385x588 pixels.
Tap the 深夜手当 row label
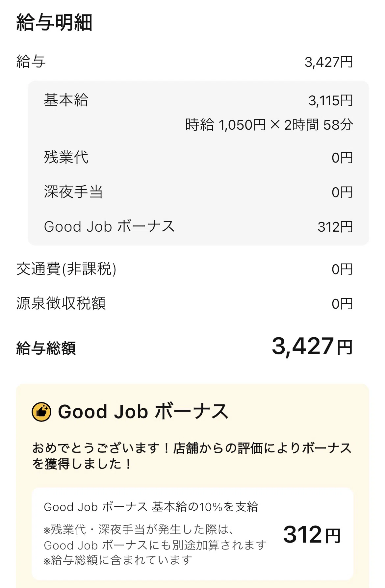tap(73, 192)
